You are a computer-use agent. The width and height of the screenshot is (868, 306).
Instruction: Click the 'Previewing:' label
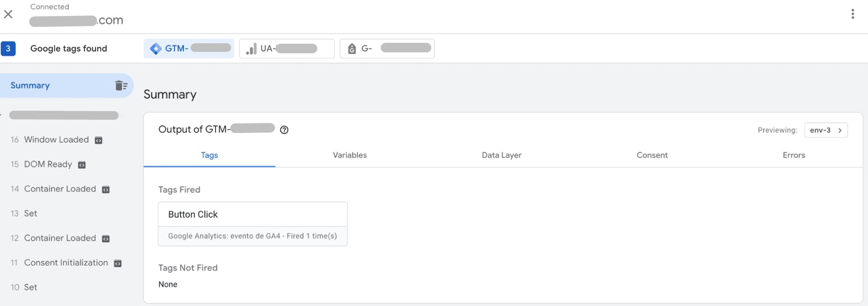click(777, 130)
